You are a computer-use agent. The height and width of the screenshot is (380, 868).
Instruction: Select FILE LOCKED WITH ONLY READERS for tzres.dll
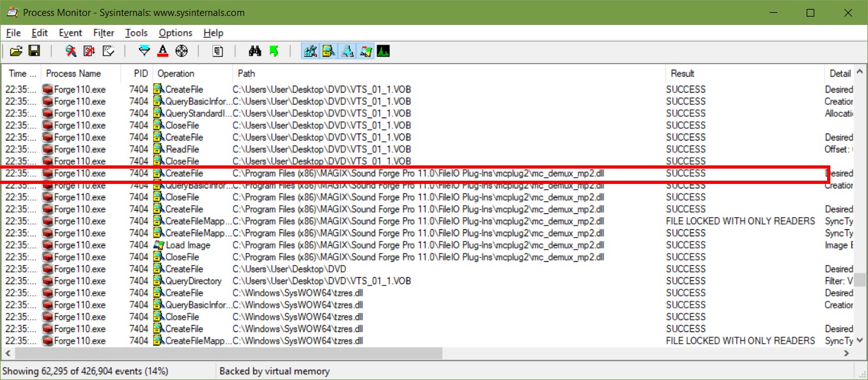pyautogui.click(x=741, y=341)
